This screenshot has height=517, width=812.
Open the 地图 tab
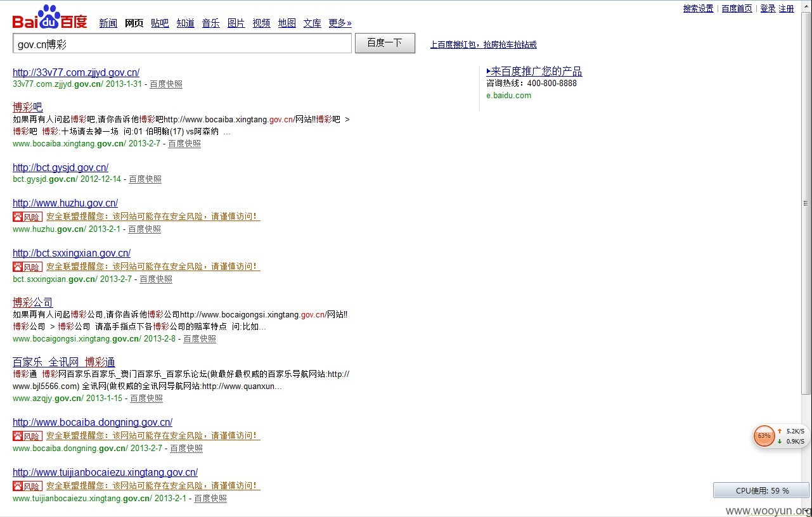(287, 23)
